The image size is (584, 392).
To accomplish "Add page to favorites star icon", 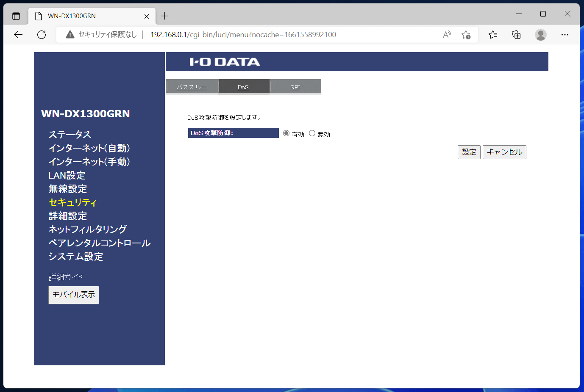I will coord(466,35).
